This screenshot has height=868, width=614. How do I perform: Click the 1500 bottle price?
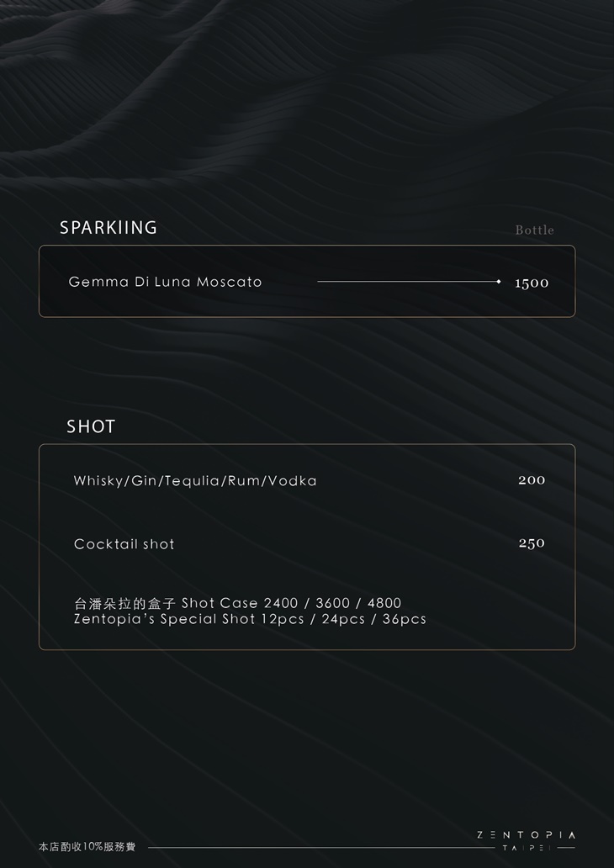[x=532, y=283]
